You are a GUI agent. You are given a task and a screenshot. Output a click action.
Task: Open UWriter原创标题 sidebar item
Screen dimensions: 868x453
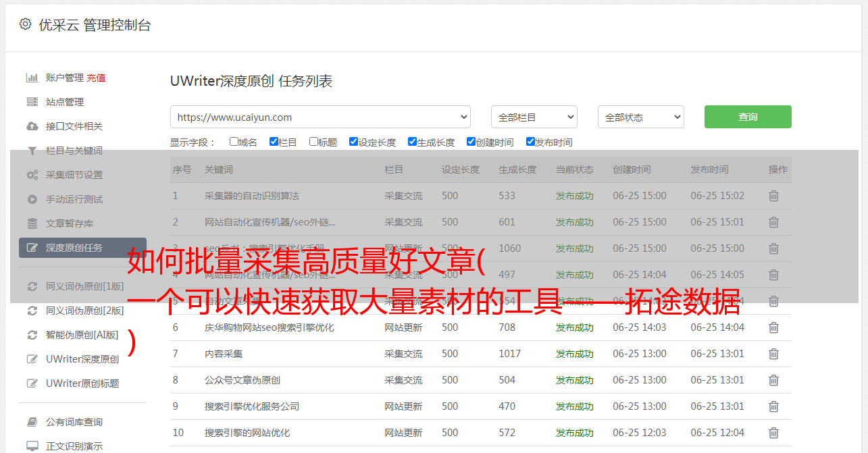click(x=82, y=383)
